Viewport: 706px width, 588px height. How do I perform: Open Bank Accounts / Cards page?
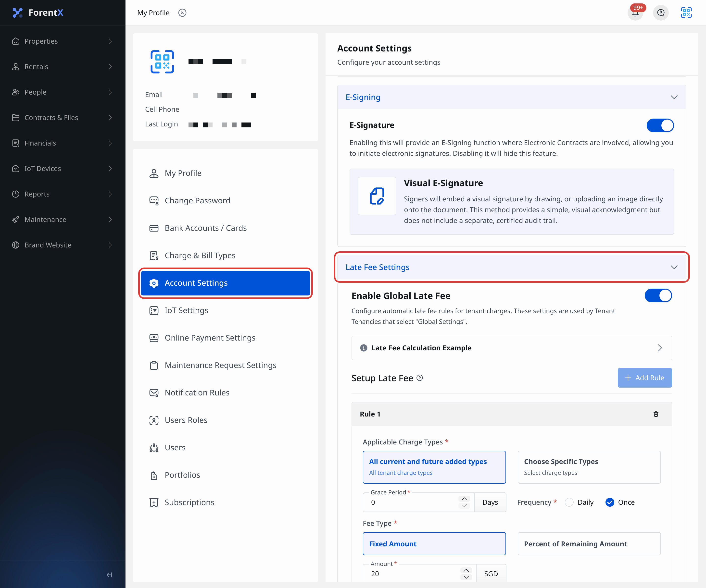[x=225, y=228]
